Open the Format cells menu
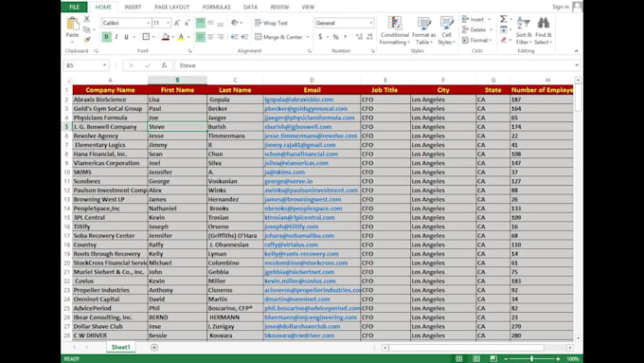The height and width of the screenshot is (363, 644). (476, 40)
